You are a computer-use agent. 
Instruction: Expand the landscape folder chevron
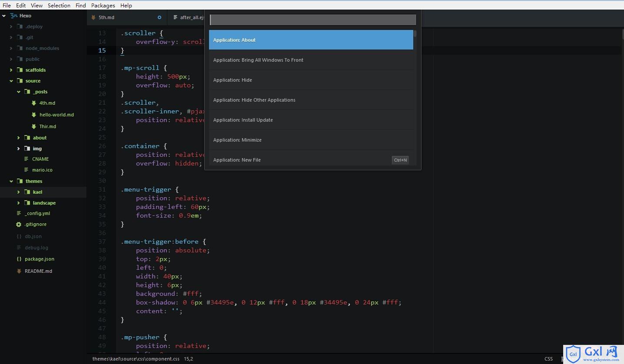[19, 203]
